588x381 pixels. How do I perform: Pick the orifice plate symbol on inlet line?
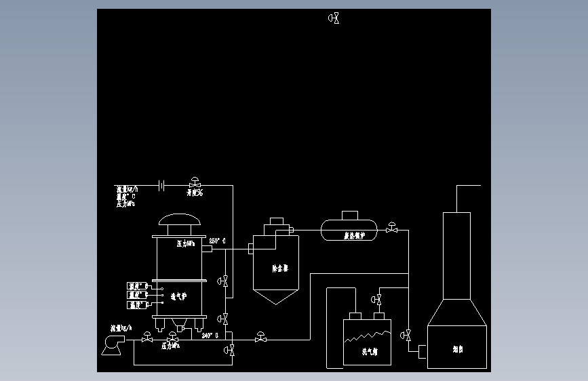161,185
